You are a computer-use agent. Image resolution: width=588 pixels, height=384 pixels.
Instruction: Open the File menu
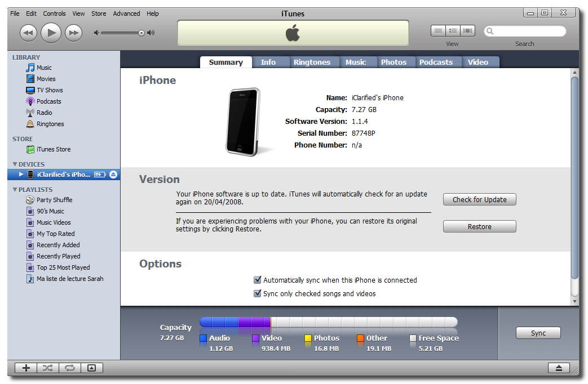coord(15,14)
